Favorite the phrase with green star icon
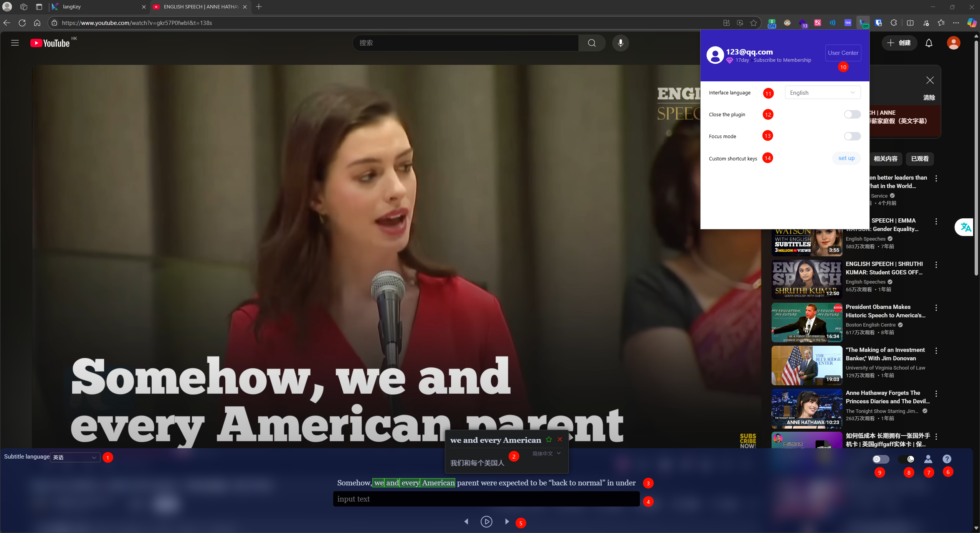The height and width of the screenshot is (533, 980). 549,439
